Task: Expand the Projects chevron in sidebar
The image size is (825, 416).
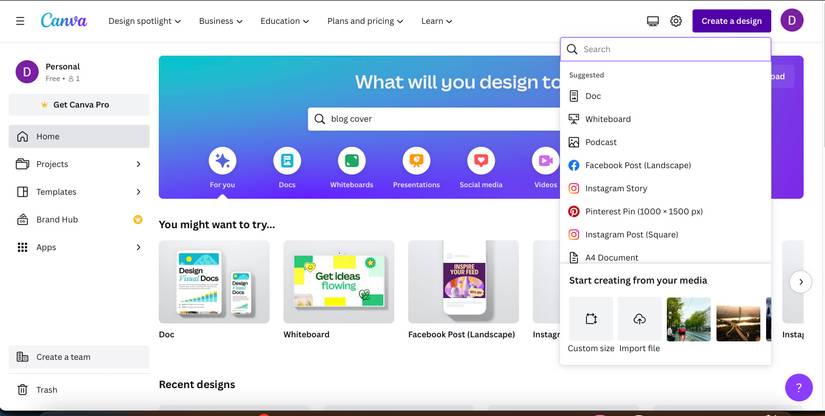Action: coord(138,164)
